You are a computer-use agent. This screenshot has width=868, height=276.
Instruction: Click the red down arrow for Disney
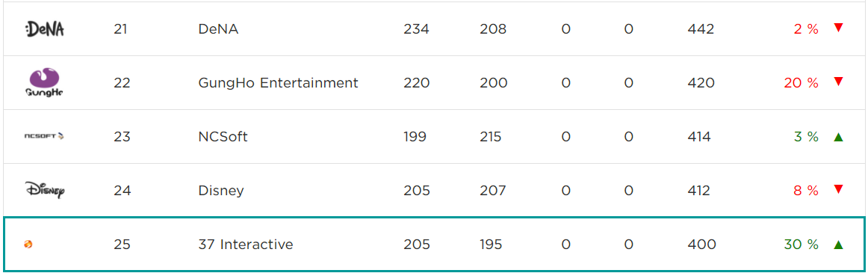pyautogui.click(x=838, y=189)
